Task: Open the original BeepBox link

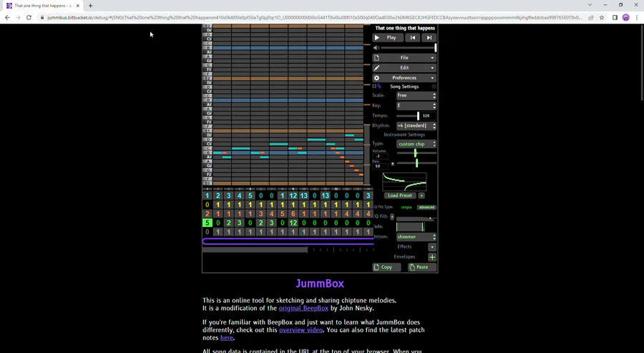Action: pos(303,308)
